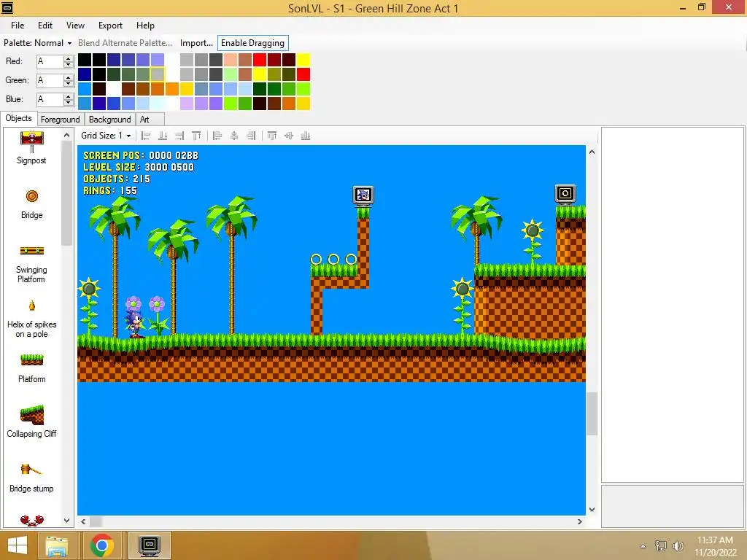Choose the Collapsing Cliff object

click(31, 423)
